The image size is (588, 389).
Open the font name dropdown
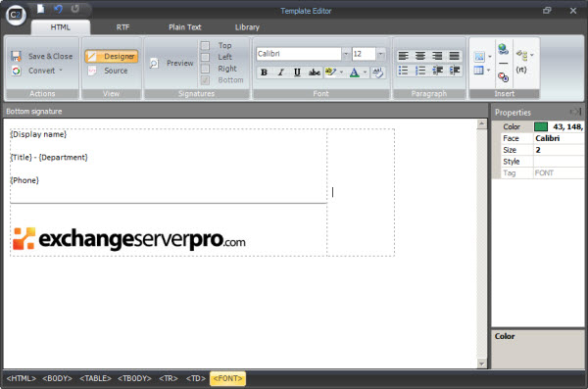(x=346, y=54)
